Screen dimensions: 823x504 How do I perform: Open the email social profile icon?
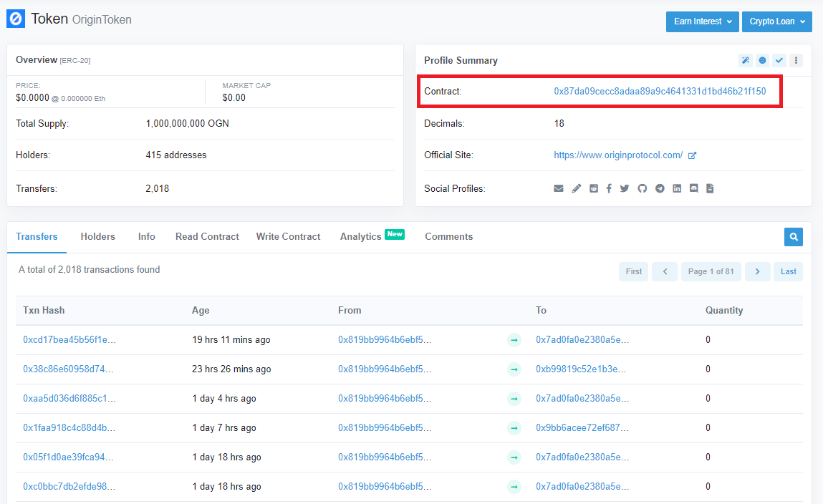coord(559,188)
